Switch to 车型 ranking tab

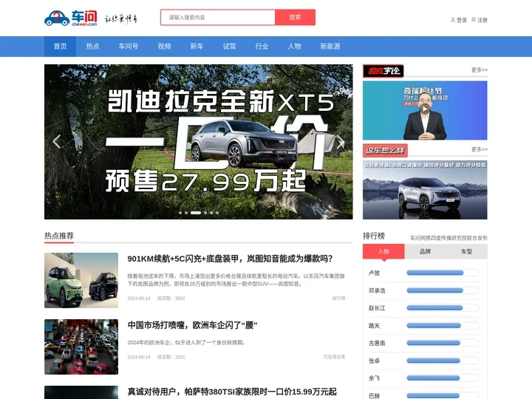(x=466, y=251)
